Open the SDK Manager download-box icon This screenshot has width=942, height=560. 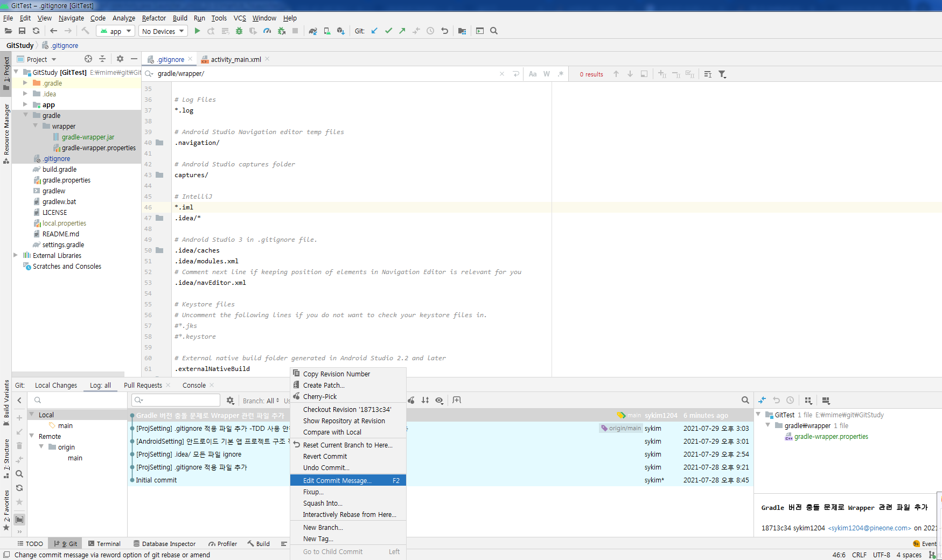point(340,31)
